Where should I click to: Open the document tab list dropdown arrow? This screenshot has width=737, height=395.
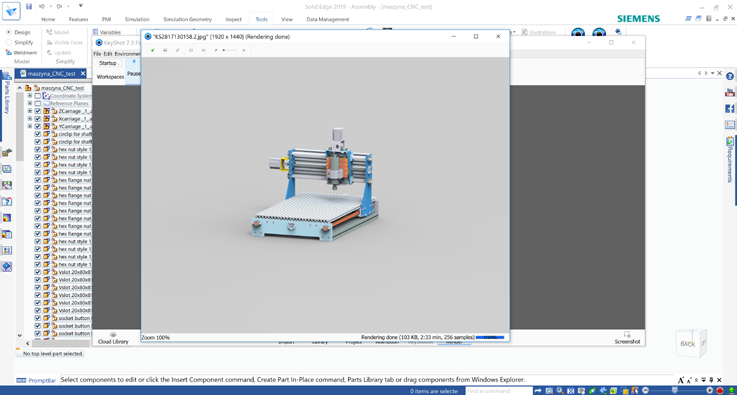point(712,73)
